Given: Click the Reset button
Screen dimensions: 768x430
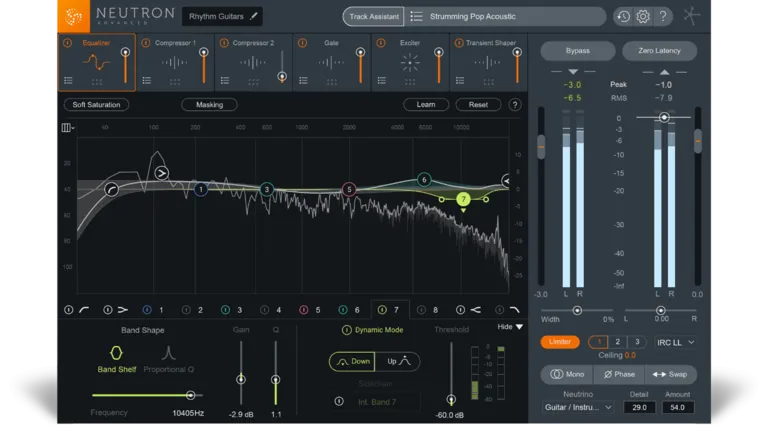Looking at the screenshot, I should pyautogui.click(x=478, y=105).
